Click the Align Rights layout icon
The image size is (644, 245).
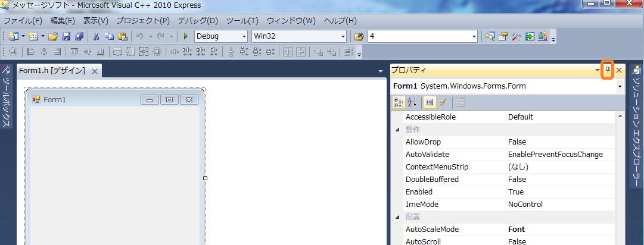tap(57, 52)
